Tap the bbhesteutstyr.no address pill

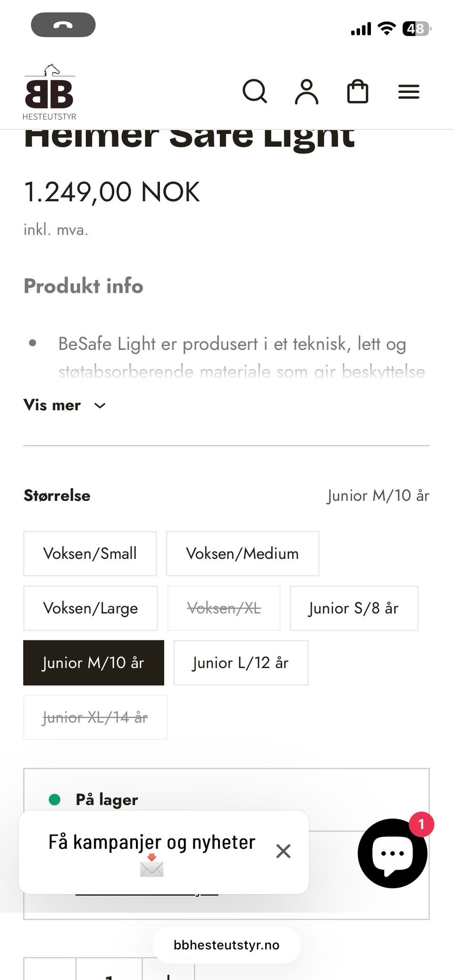226,945
